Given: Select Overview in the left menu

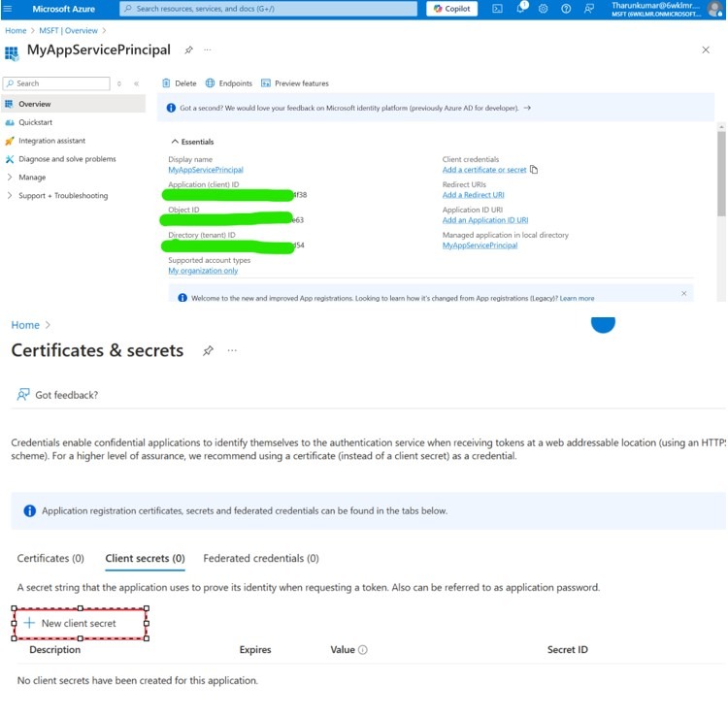Looking at the screenshot, I should point(74,104).
